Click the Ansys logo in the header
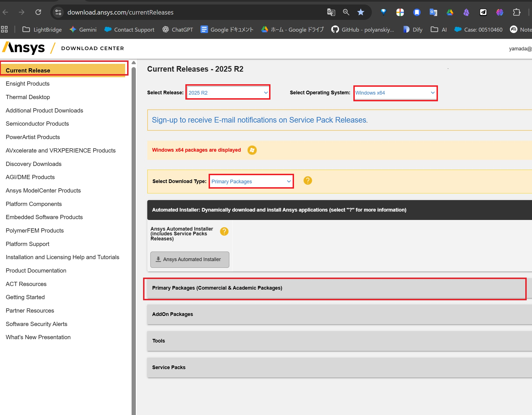The width and height of the screenshot is (532, 415). click(24, 48)
